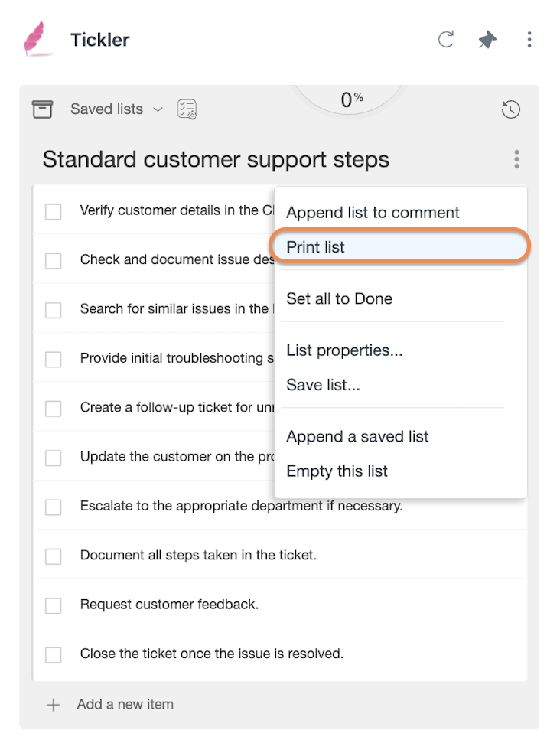The image size is (560, 753).
Task: Open the Tickler app header options menu
Action: point(529,39)
